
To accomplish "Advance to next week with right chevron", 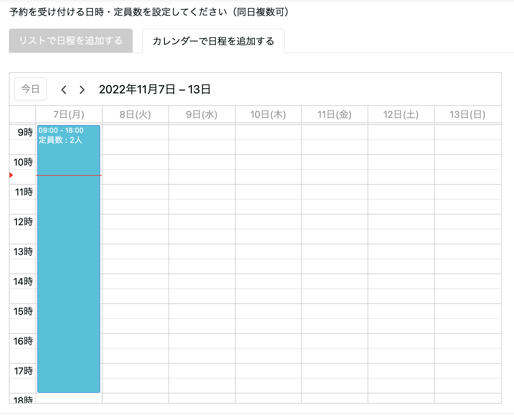I will click(82, 89).
